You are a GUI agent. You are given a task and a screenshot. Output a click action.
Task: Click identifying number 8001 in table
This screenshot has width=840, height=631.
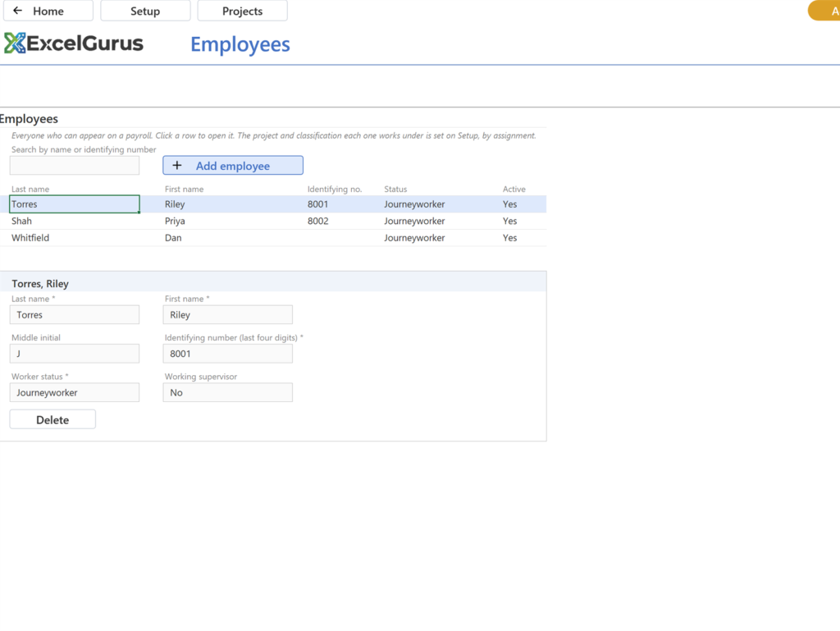coord(317,204)
